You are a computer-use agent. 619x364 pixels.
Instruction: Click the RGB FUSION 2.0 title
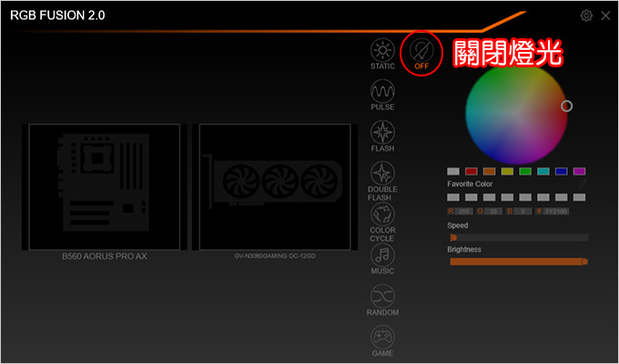point(57,15)
